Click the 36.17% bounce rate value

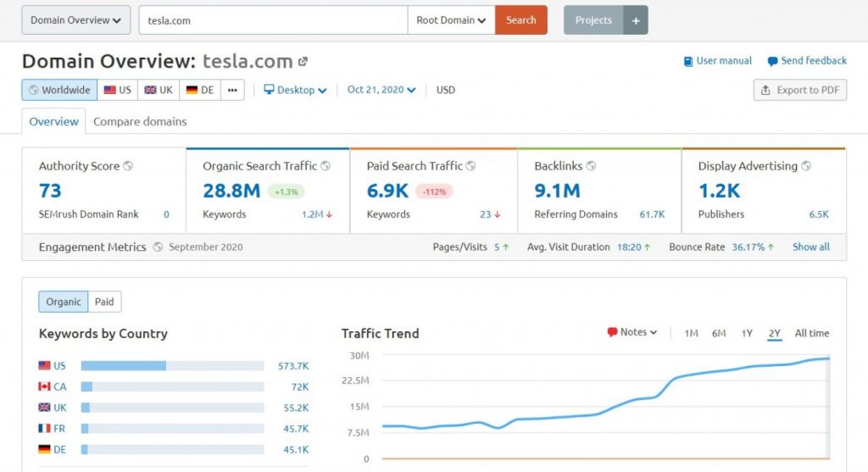[748, 247]
